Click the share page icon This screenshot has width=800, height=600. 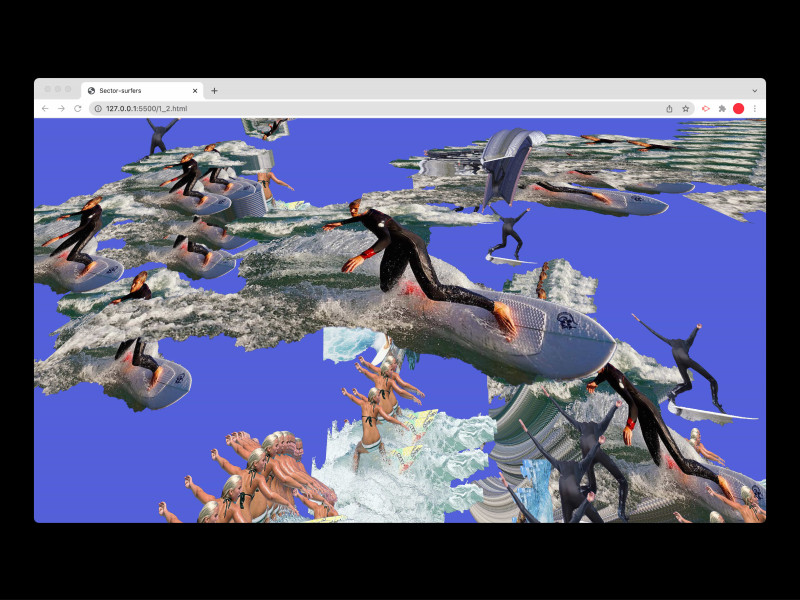(669, 108)
